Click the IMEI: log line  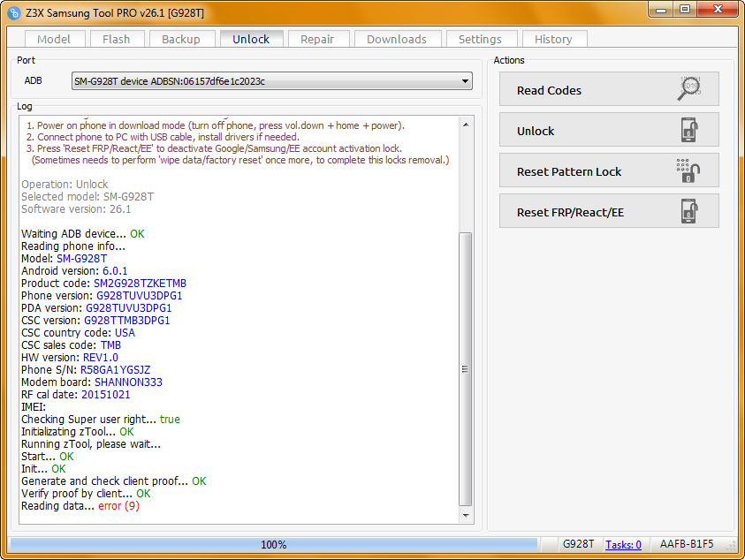coord(34,407)
